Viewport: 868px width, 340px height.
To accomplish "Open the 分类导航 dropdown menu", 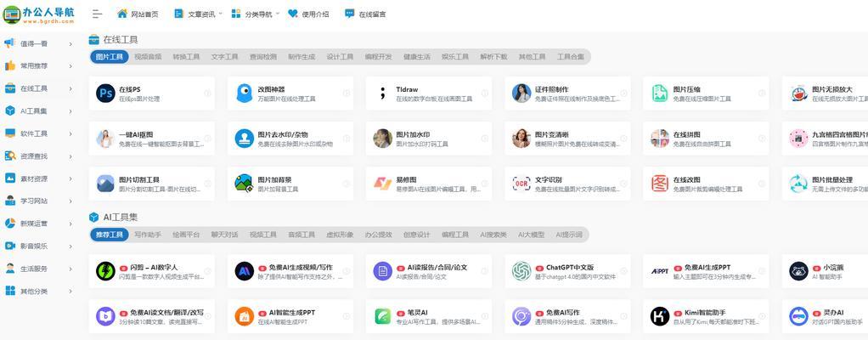I will [255, 14].
